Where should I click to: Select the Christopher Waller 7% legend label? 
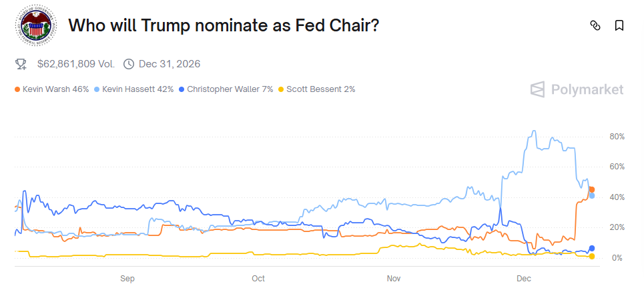[230, 89]
